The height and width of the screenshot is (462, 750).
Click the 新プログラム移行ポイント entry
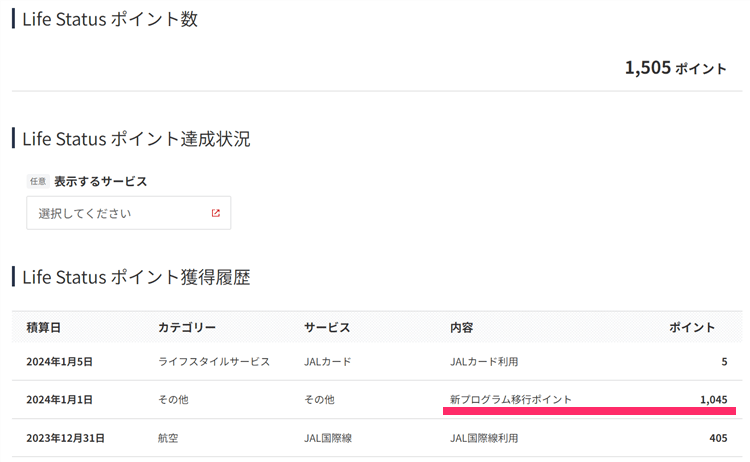point(511,400)
